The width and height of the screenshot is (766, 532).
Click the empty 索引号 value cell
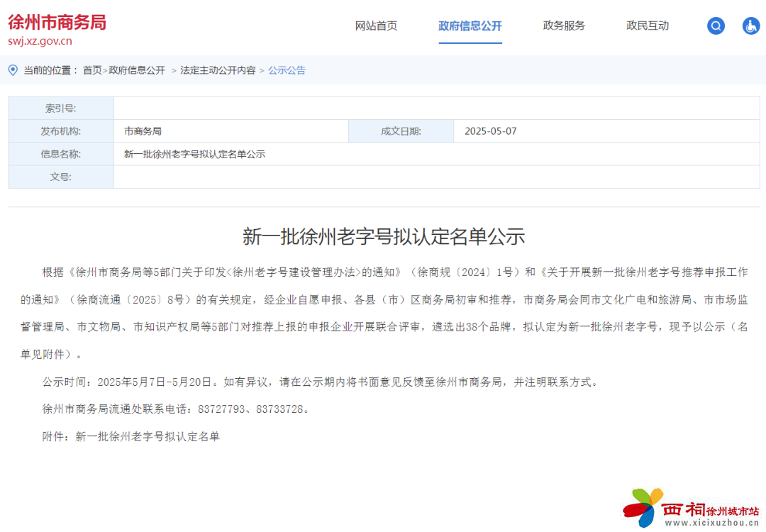435,109
